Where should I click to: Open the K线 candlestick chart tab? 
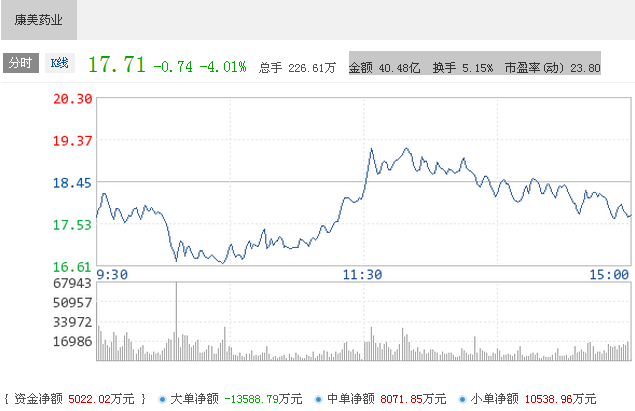pos(60,63)
